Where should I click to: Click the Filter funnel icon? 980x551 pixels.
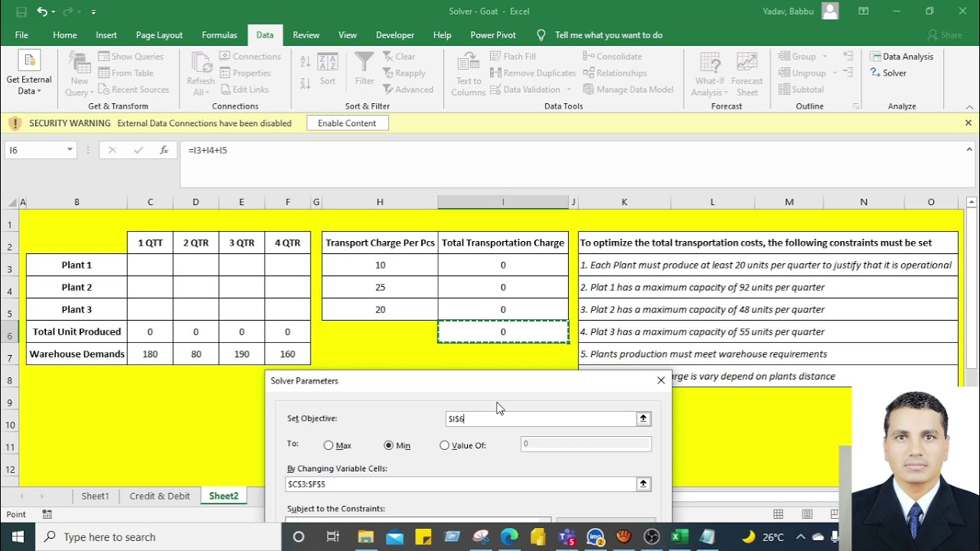tap(364, 69)
